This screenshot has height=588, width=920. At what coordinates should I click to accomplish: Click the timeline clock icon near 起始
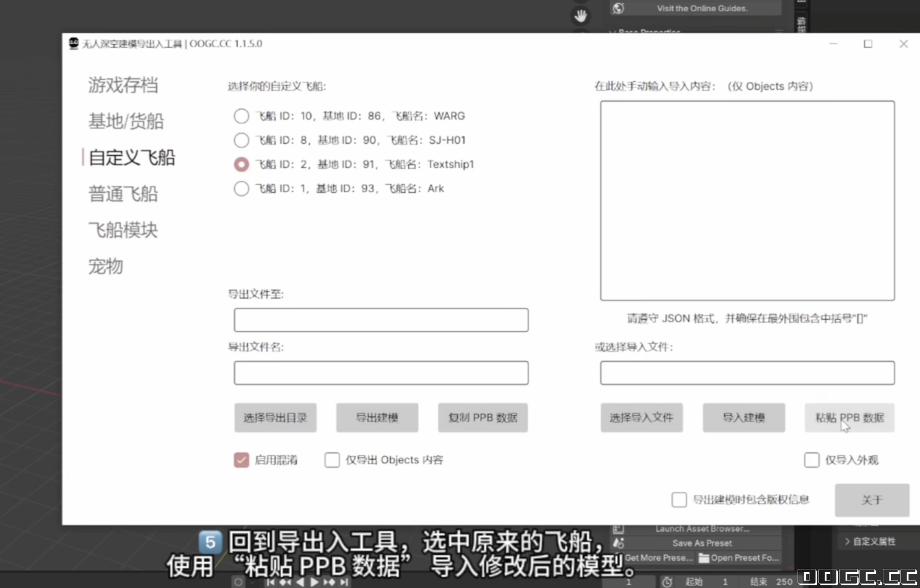click(x=667, y=582)
